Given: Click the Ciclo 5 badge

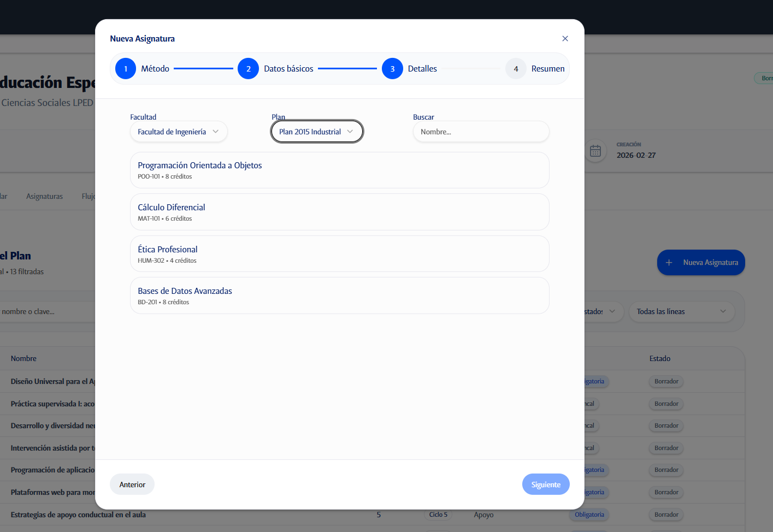Looking at the screenshot, I should point(438,515).
